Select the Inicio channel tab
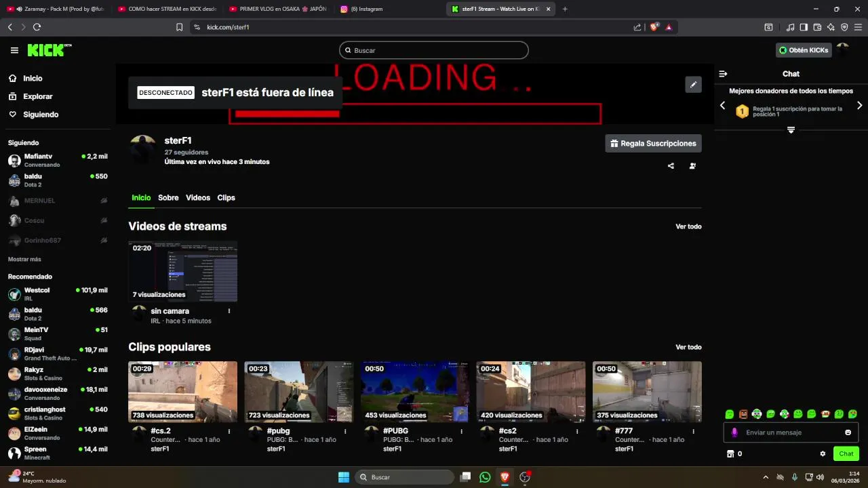This screenshot has height=488, width=868. (x=141, y=198)
